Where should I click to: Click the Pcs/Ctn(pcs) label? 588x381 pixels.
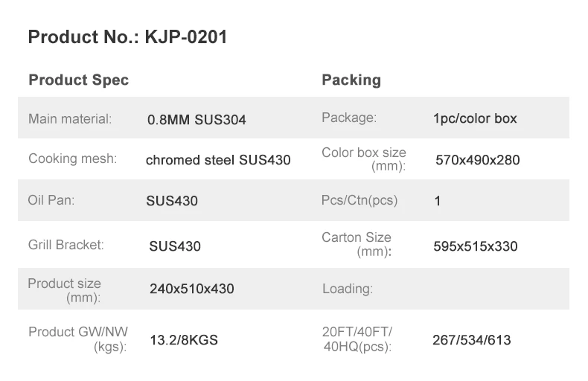click(x=359, y=200)
